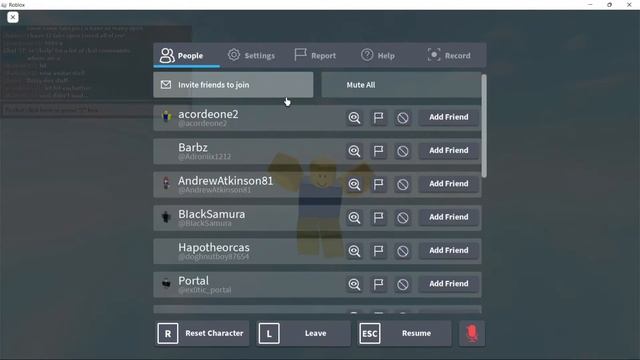This screenshot has width=640, height=360.
Task: Maximize or restore the Roblox window
Action: coord(609,5)
